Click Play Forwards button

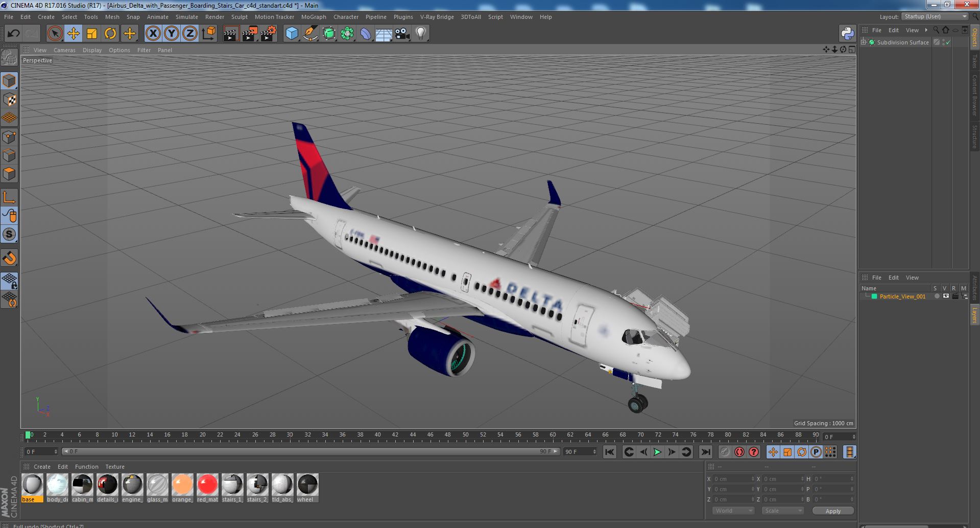[x=657, y=452]
